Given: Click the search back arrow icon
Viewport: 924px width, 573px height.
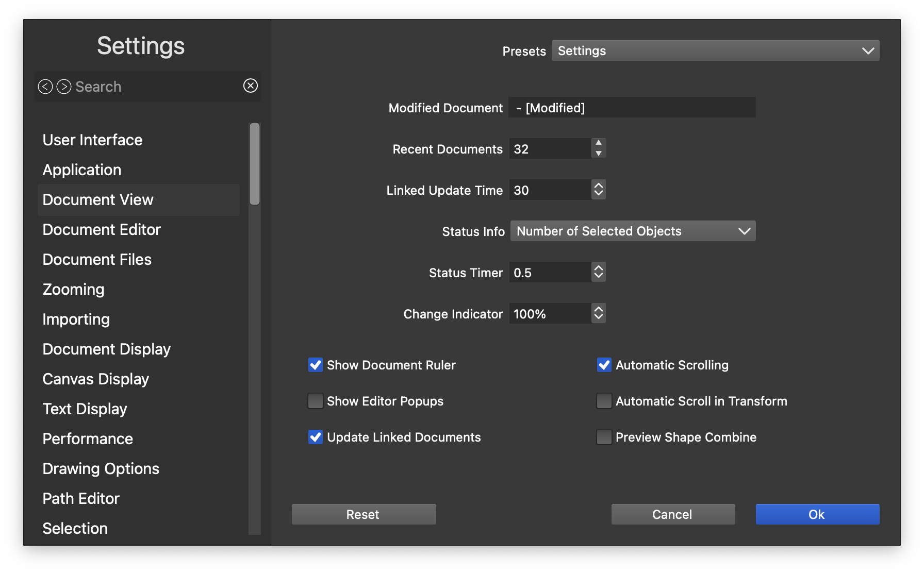Looking at the screenshot, I should [x=45, y=87].
